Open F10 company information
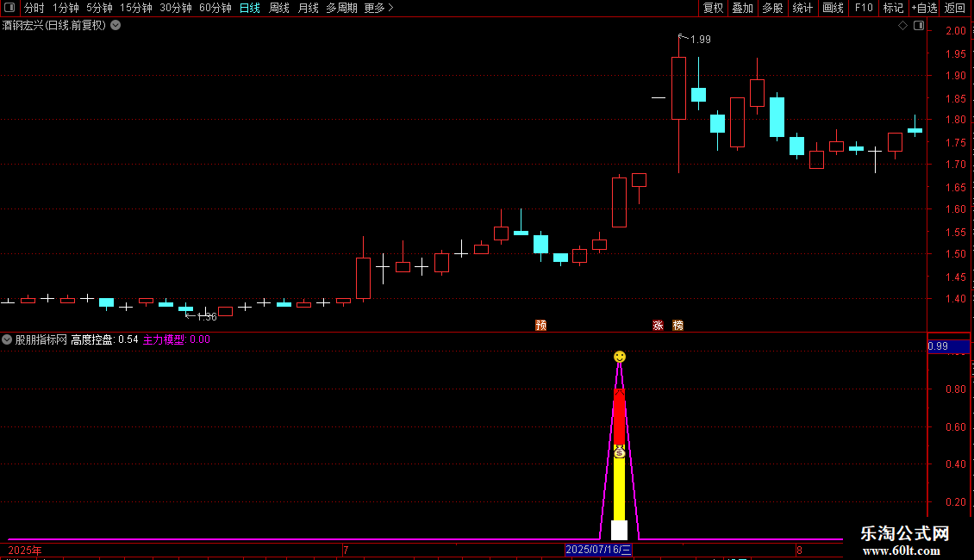Screen dimensions: 974x560 tap(864, 8)
